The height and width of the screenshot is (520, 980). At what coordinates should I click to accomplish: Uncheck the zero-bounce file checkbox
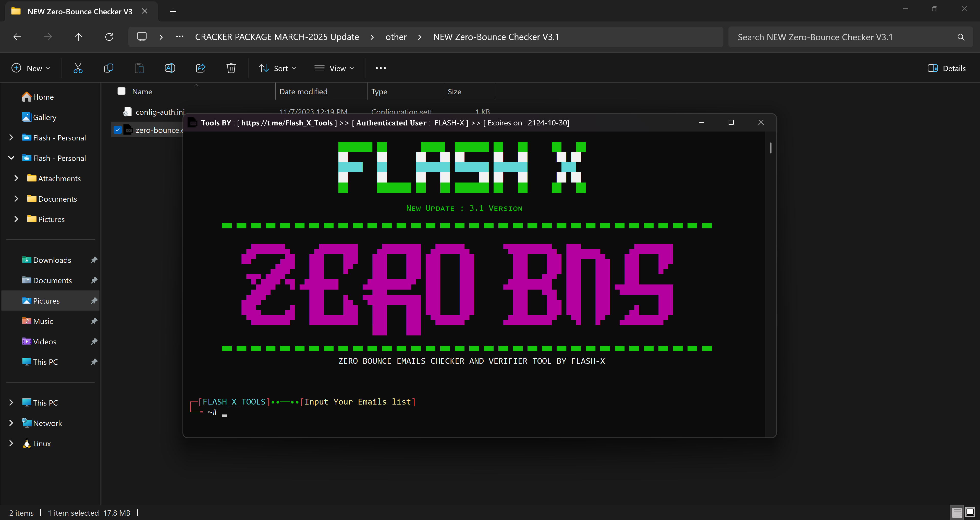click(118, 130)
